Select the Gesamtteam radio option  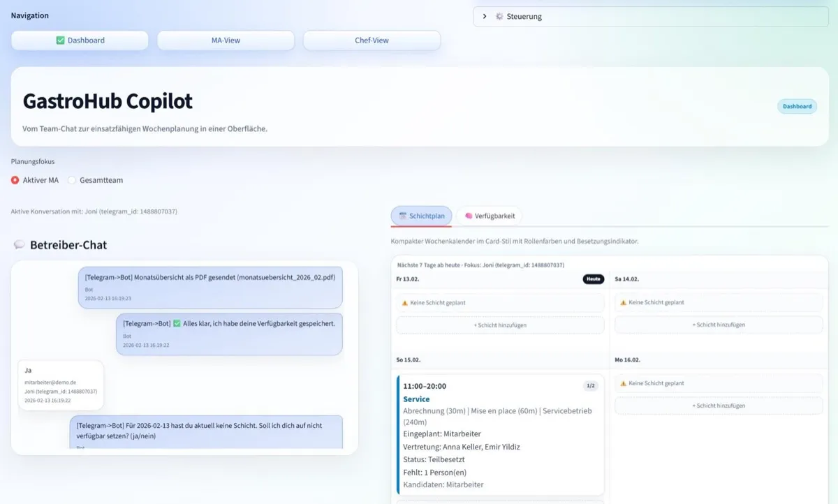(72, 180)
